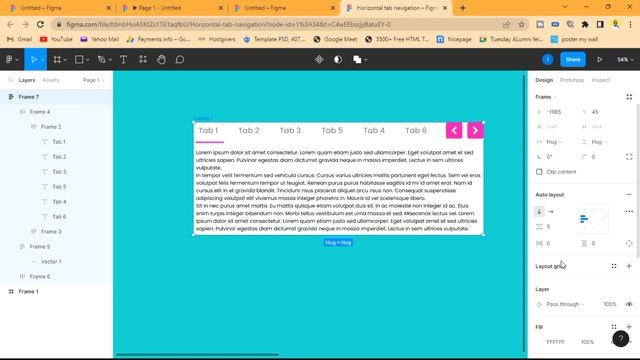Select horizontal auto layout direction

click(x=551, y=211)
